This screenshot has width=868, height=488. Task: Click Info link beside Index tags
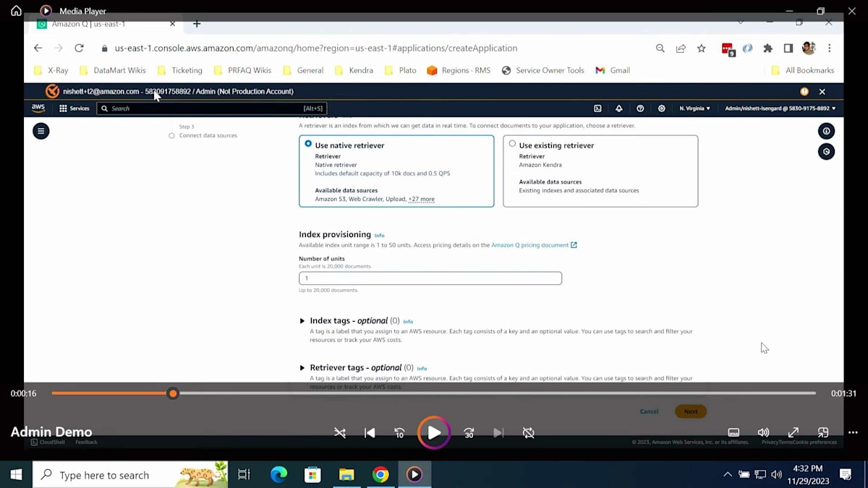pos(408,322)
